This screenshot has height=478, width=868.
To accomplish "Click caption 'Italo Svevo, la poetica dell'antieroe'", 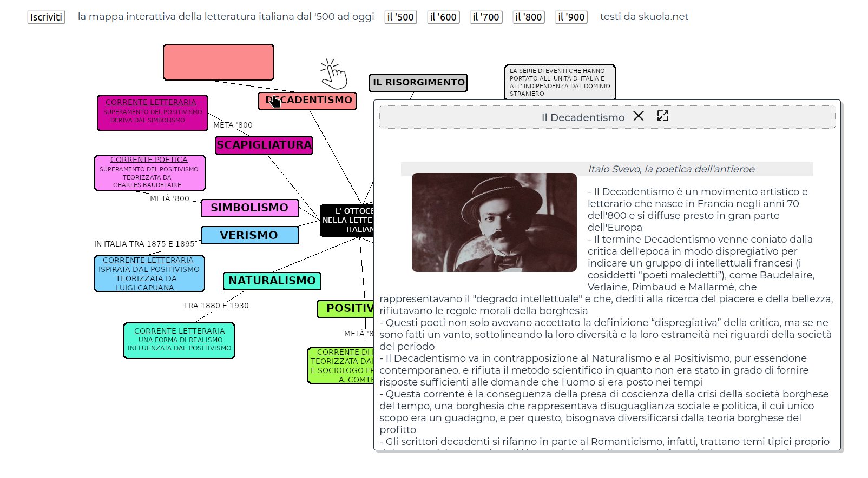I will click(671, 169).
